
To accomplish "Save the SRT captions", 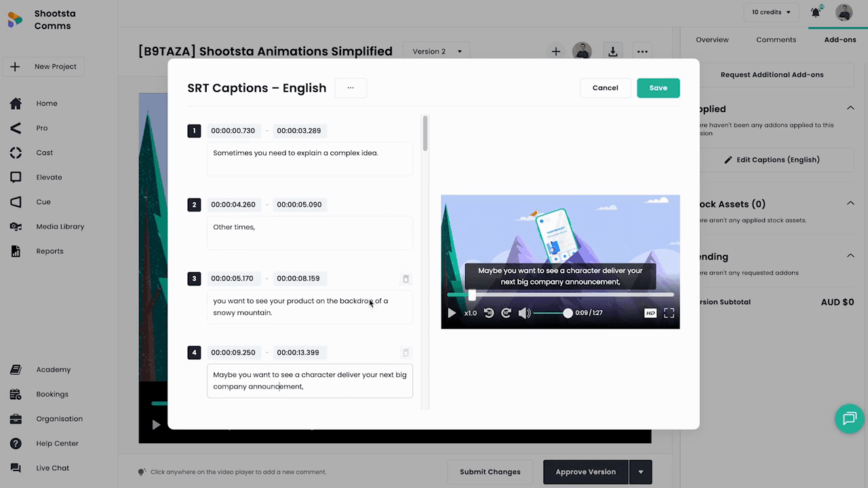I will coord(658,87).
